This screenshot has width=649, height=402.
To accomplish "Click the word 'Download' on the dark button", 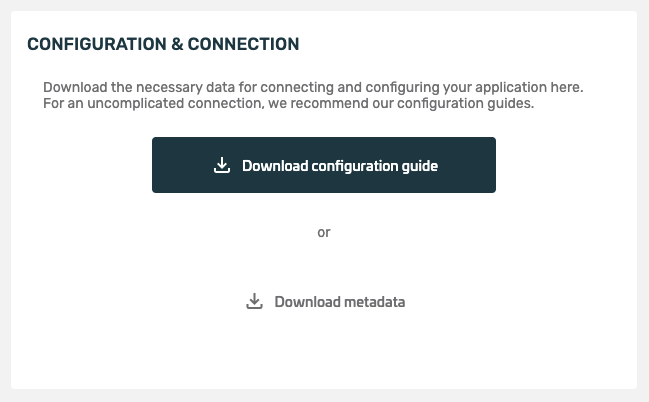I will (x=273, y=165).
